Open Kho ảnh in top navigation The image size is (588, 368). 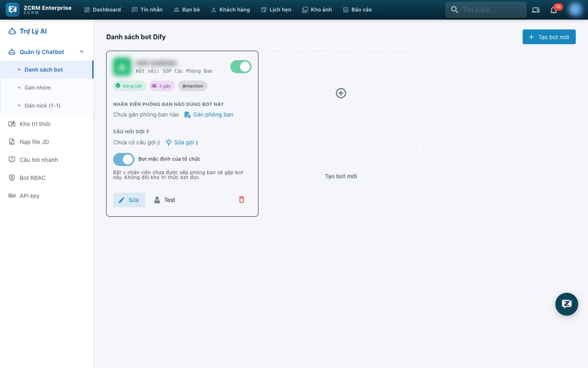[317, 10]
